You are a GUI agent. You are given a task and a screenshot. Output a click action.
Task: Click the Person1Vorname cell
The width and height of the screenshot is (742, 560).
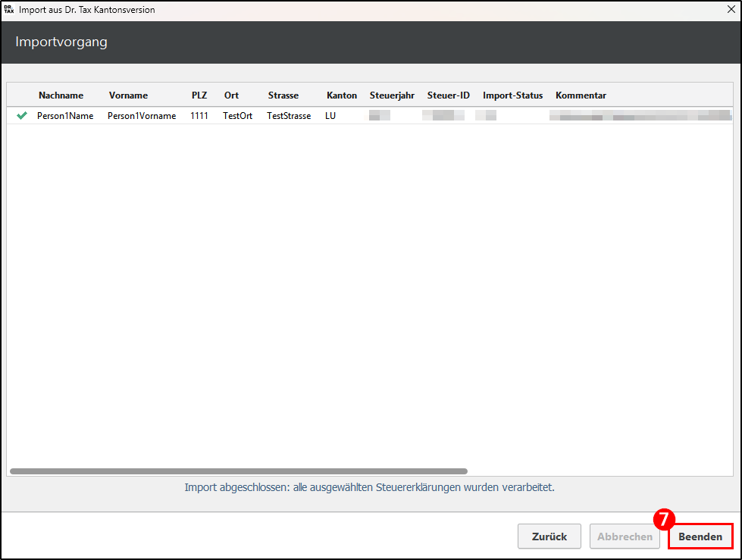[142, 116]
